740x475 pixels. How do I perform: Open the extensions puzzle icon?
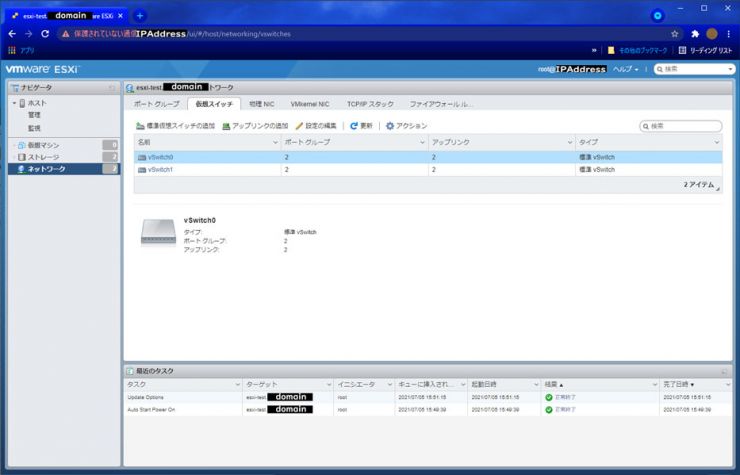pyautogui.click(x=695, y=34)
